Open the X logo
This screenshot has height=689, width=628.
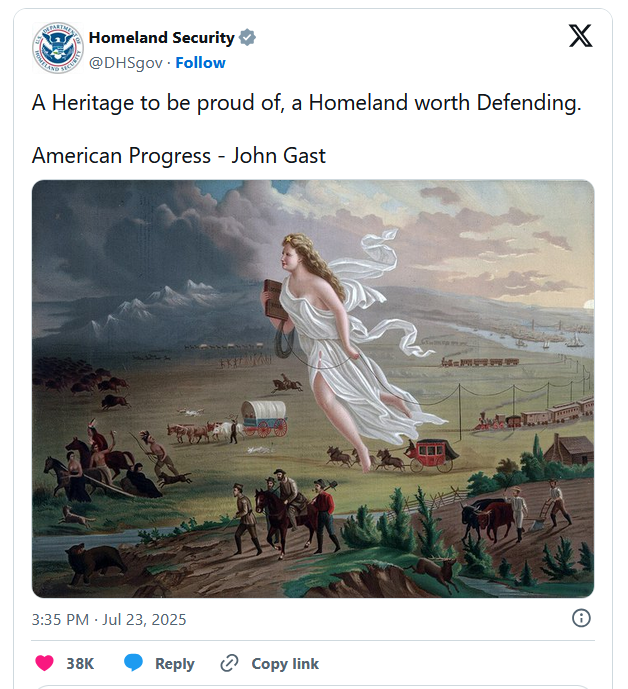click(581, 36)
